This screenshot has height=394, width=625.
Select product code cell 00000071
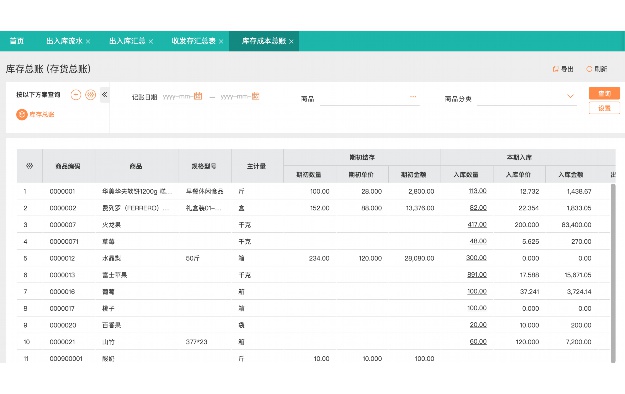click(64, 242)
